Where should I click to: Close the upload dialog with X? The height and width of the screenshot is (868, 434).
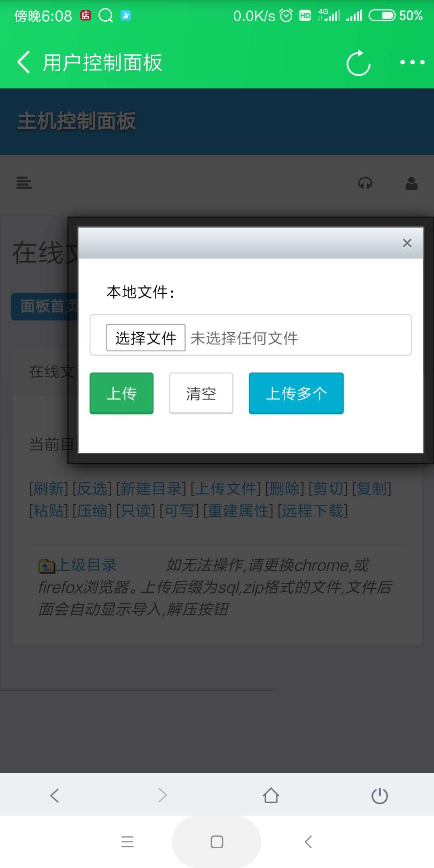(407, 243)
